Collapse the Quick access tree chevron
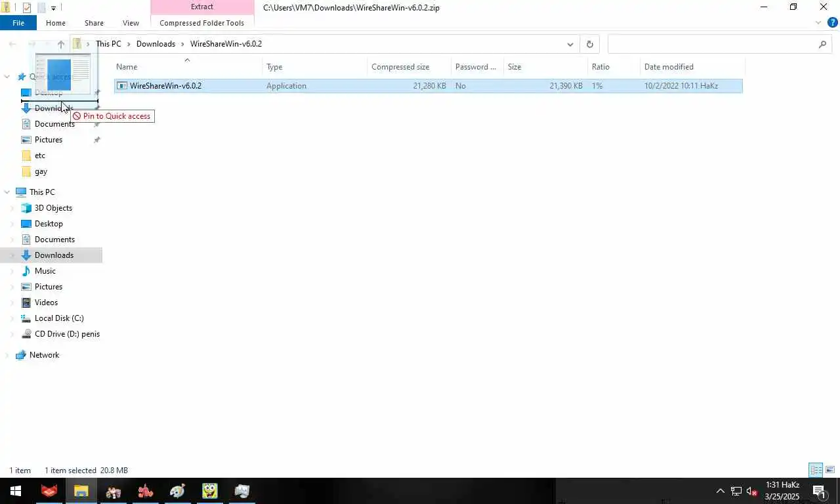Screen dimensions: 840x504 pyautogui.click(x=7, y=77)
